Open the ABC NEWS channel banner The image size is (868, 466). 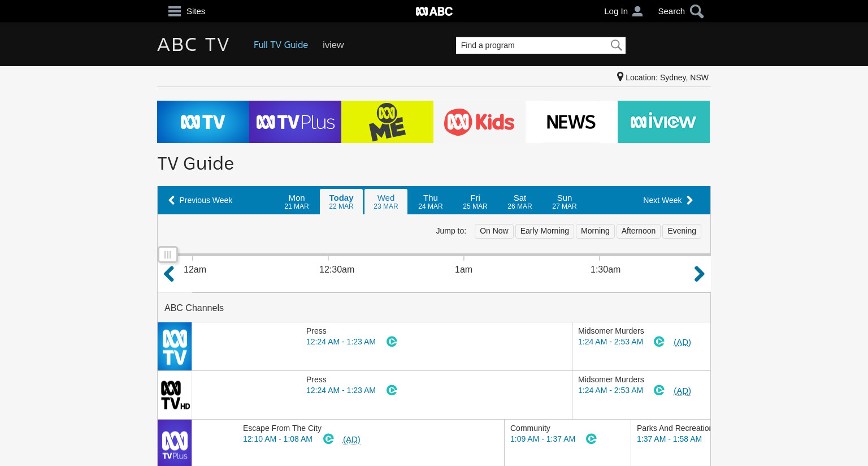[571, 122]
